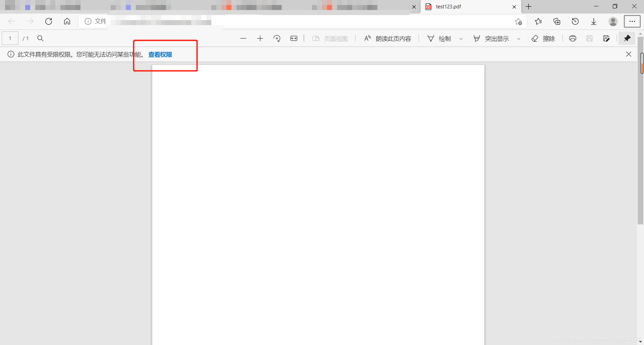Image resolution: width=644 pixels, height=345 pixels.
Task: Expand the 突出显示 highlight options dropdown
Action: [519, 39]
